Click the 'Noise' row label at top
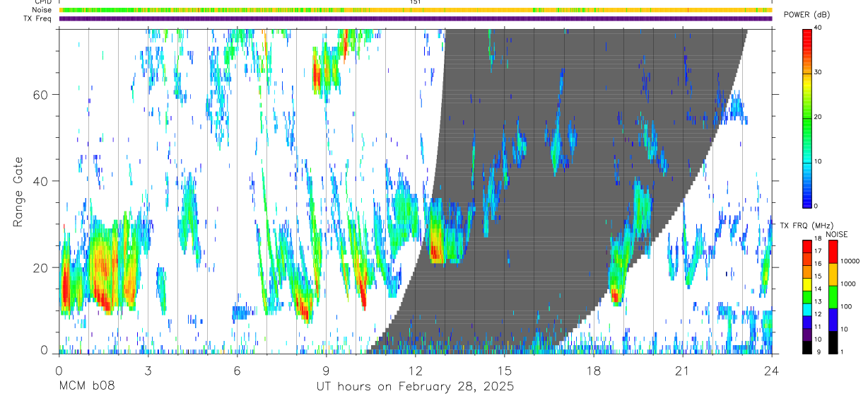 pos(42,10)
